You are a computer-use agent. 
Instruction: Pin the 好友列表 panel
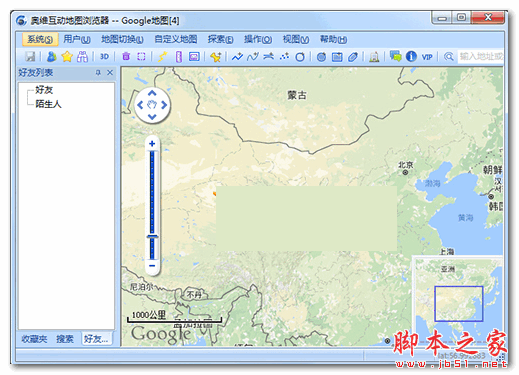98,72
